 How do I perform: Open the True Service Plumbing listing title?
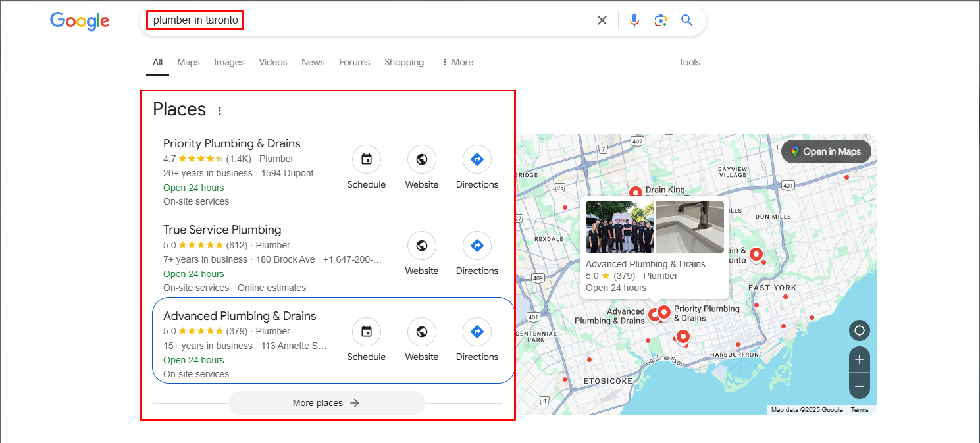coord(222,230)
